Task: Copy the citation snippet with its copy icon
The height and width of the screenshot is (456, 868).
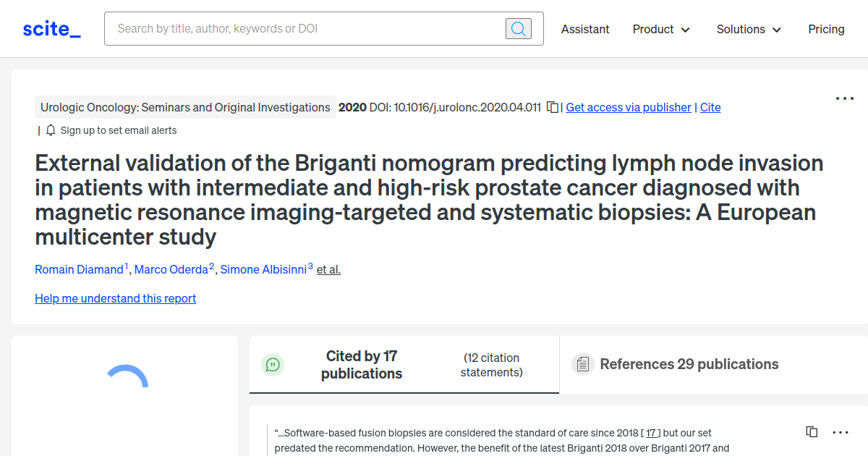Action: coord(811,431)
